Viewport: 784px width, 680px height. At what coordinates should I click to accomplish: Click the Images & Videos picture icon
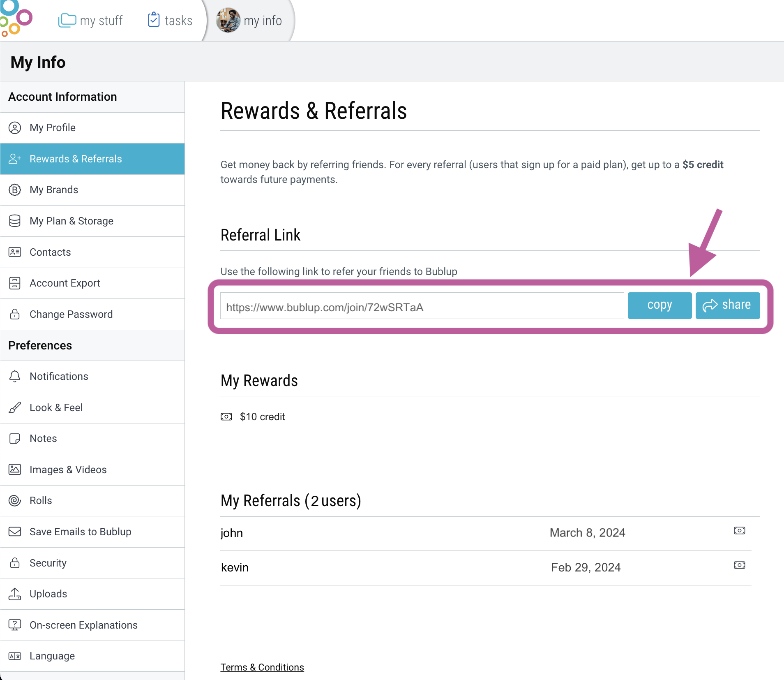tap(15, 470)
